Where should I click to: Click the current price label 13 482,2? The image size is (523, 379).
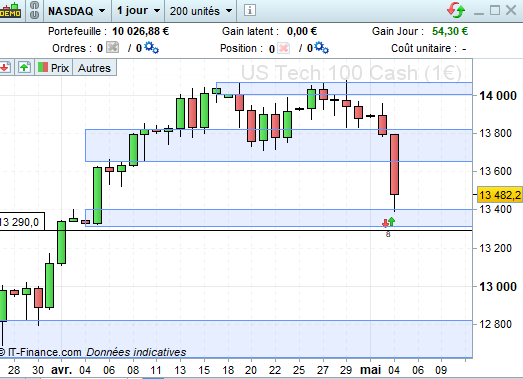click(x=500, y=195)
